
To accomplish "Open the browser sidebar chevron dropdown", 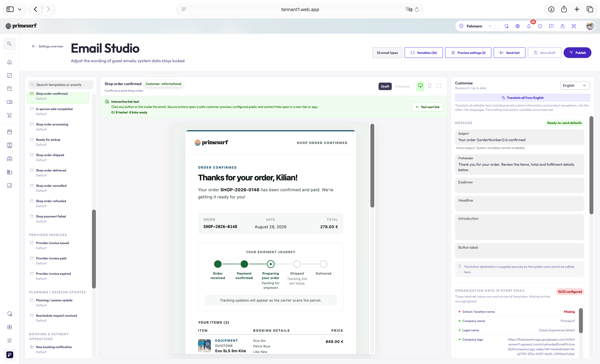I will point(20,9).
